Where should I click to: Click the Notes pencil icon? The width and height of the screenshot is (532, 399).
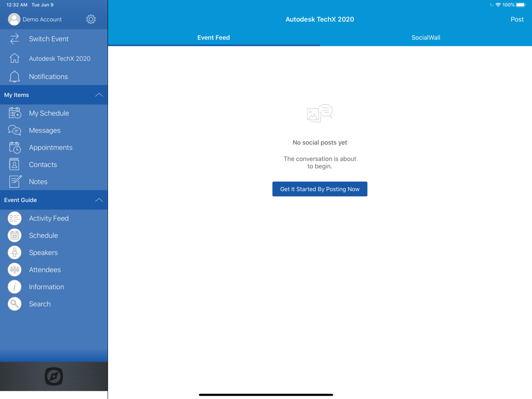[15, 181]
